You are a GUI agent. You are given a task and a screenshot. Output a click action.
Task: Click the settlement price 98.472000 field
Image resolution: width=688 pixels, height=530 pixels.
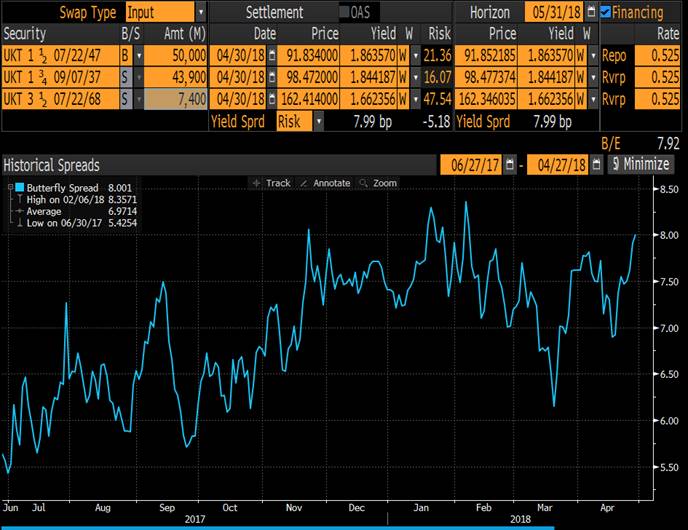pyautogui.click(x=308, y=77)
